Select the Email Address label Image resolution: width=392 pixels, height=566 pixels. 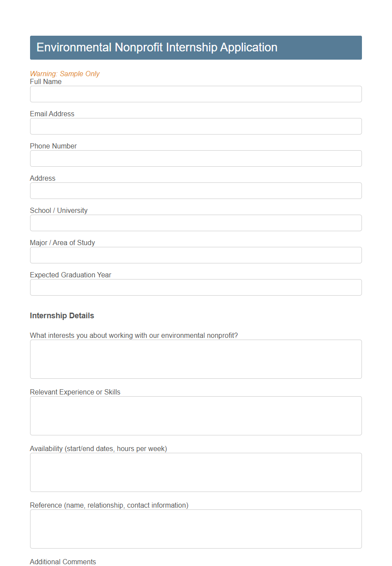pyautogui.click(x=52, y=114)
